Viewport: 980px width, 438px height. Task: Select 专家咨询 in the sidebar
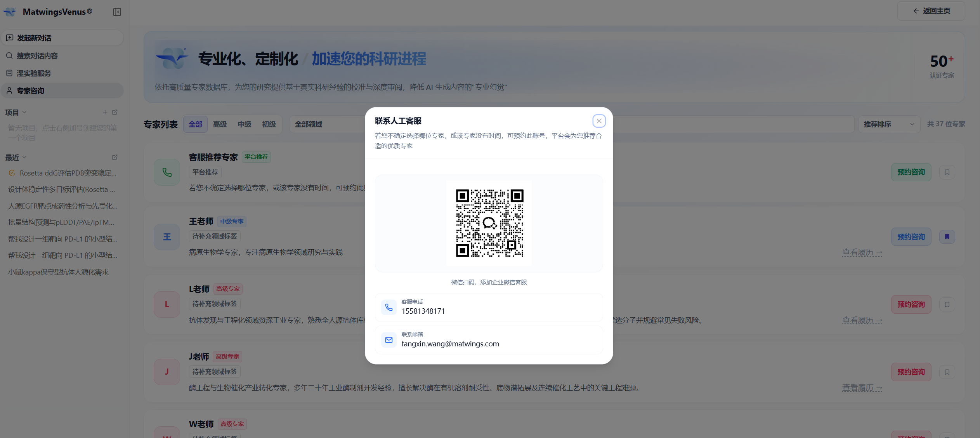(x=62, y=90)
